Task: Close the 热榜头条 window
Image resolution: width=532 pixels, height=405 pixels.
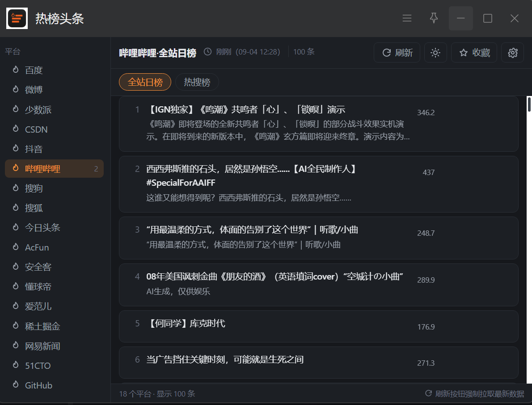Action: click(515, 18)
